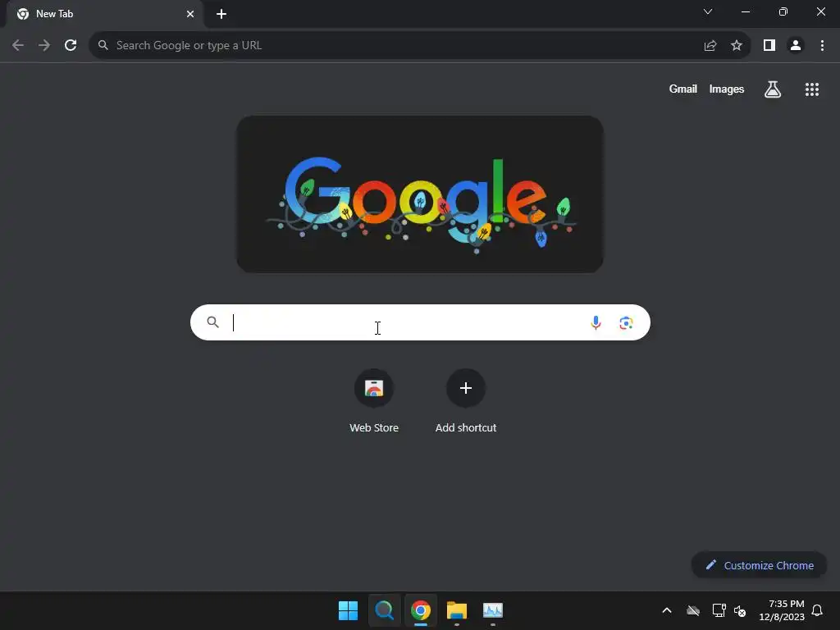Click the muted volume tray icon
This screenshot has height=630, width=840.
click(740, 610)
